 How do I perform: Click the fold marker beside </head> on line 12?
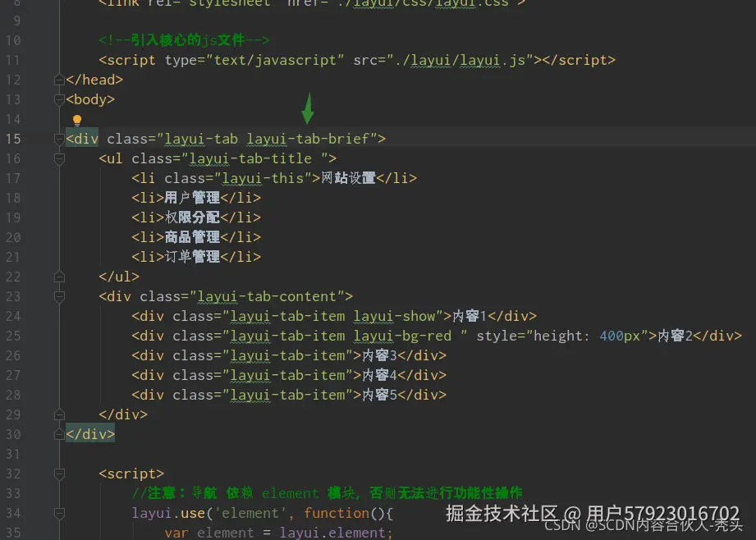58,79
